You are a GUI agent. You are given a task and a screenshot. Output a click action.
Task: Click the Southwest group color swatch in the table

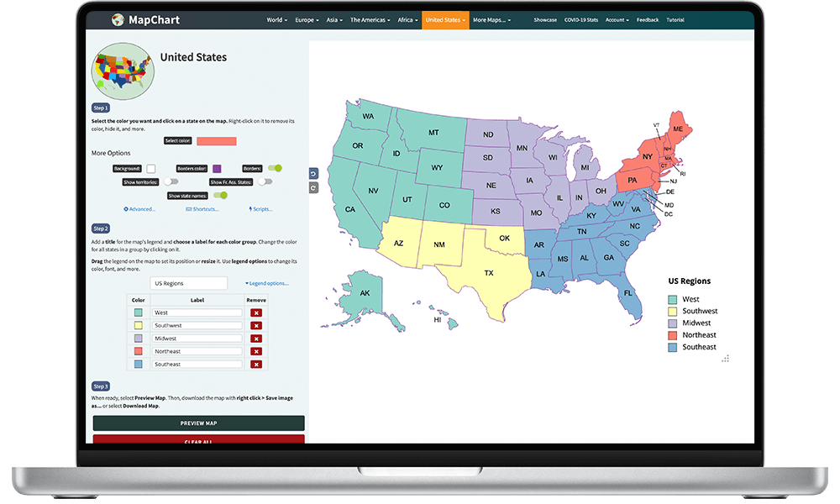tap(139, 326)
